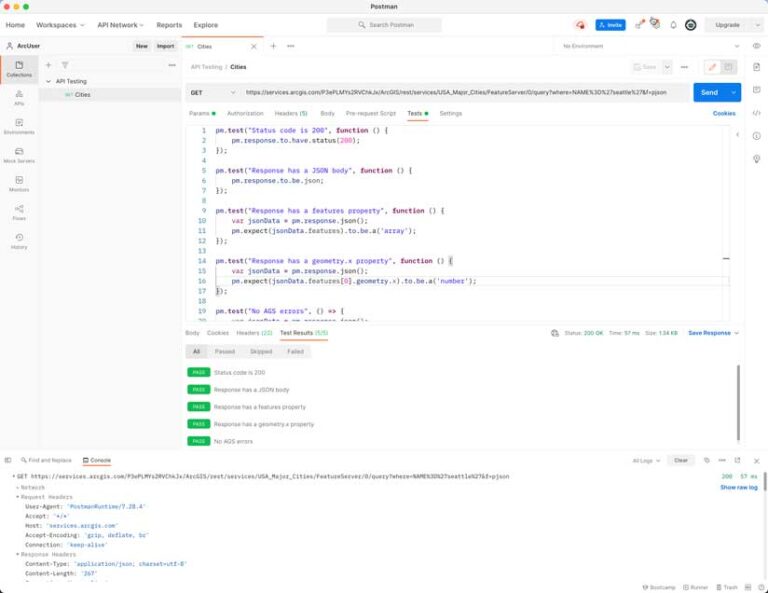The image size is (768, 593).
Task: Switch to Pre-request Script tab
Action: click(371, 114)
